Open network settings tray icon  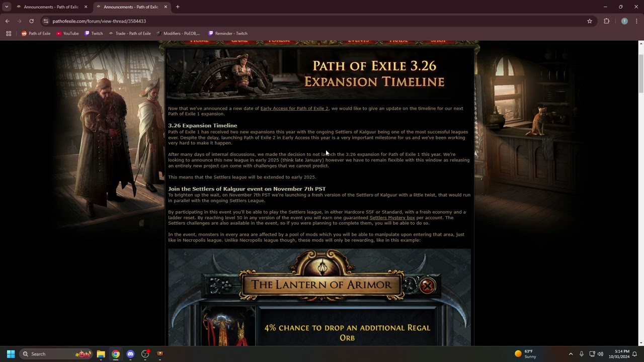pyautogui.click(x=592, y=354)
